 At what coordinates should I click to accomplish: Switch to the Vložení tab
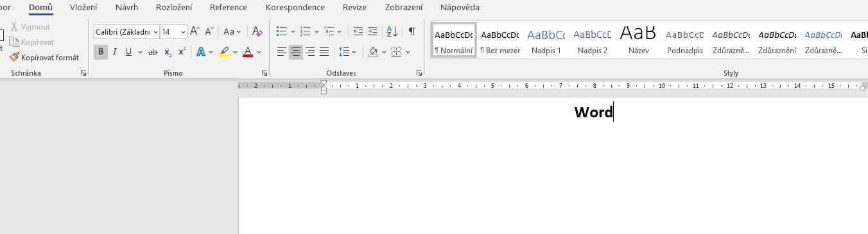[x=83, y=8]
